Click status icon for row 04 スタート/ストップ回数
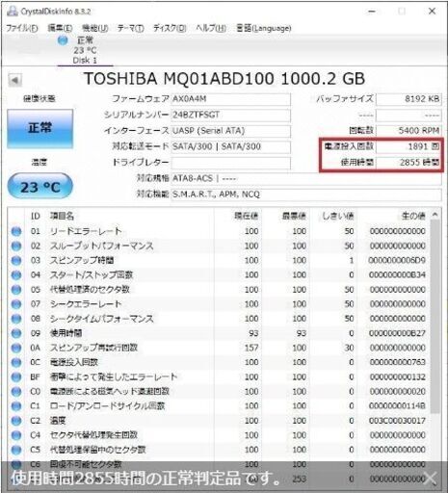Image resolution: width=448 pixels, height=493 pixels. coord(16,275)
